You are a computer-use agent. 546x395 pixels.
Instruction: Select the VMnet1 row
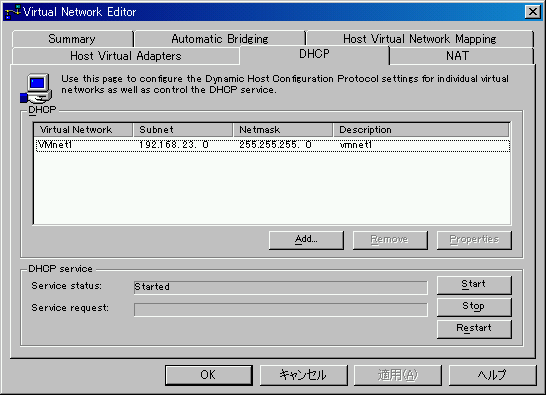point(272,145)
